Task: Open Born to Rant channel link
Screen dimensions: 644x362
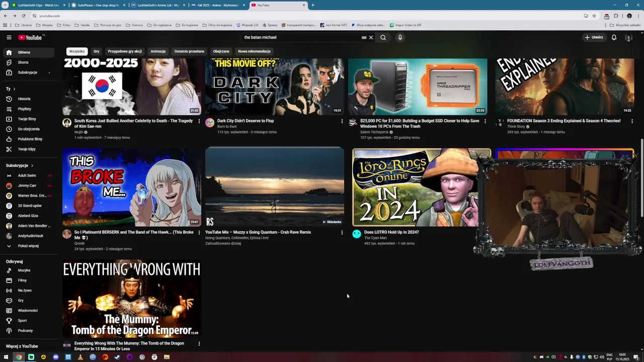Action: coord(227,127)
